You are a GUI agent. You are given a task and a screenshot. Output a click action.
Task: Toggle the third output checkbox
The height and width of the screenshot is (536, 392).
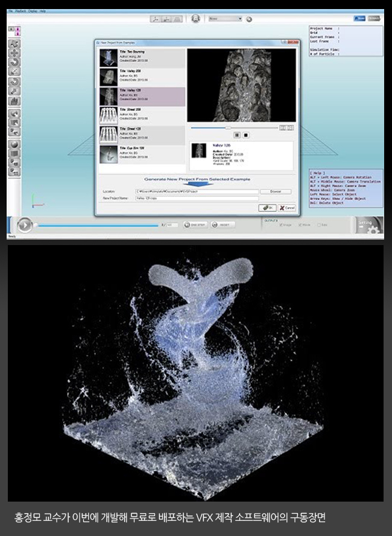point(319,225)
